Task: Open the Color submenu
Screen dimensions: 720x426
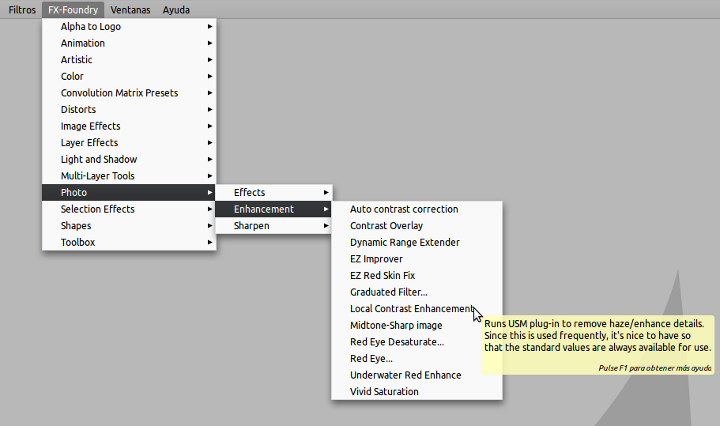Action: pyautogui.click(x=129, y=76)
